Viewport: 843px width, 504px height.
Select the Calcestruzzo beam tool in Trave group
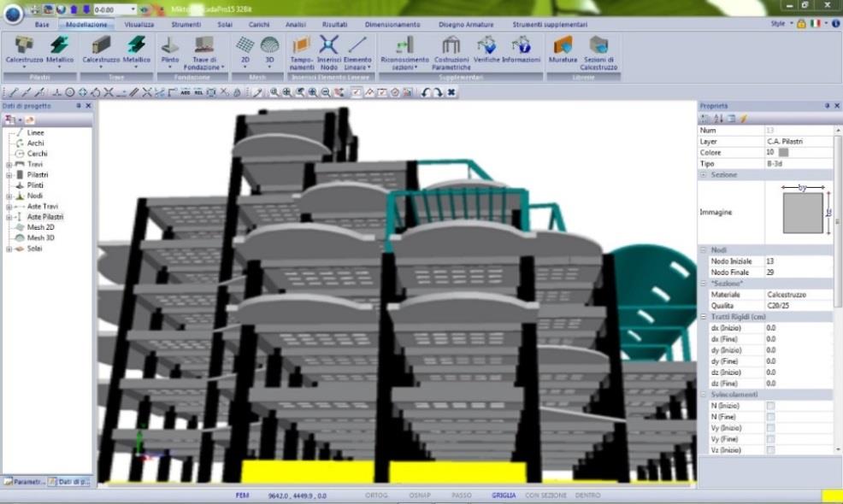click(101, 51)
